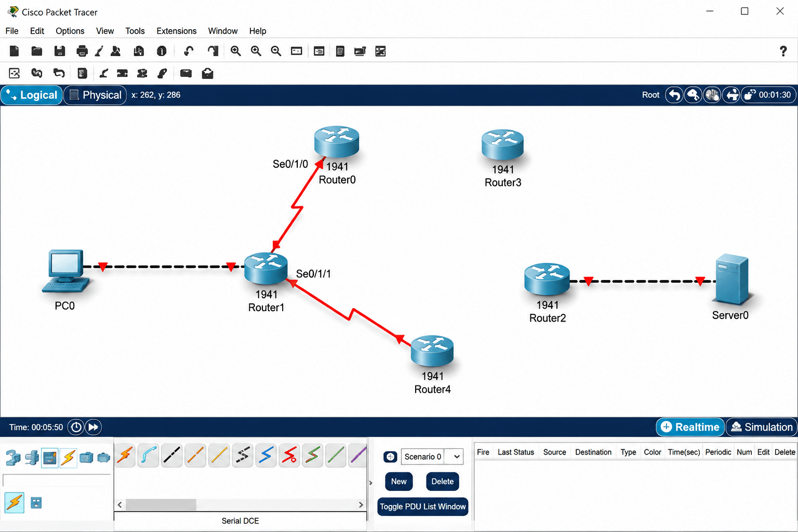Save the network with the floppy icon
Viewport: 798px width, 532px height.
(60, 51)
